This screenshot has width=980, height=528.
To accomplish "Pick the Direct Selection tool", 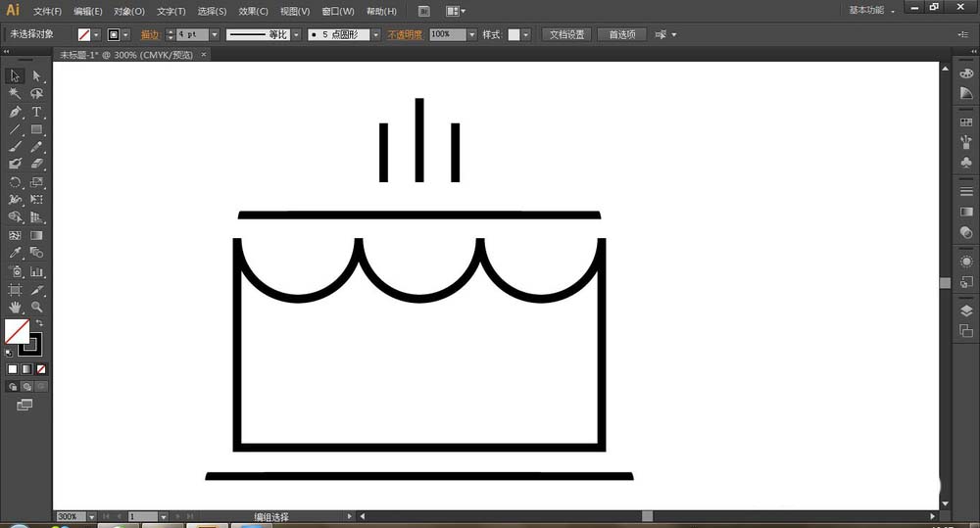I will pos(36,76).
